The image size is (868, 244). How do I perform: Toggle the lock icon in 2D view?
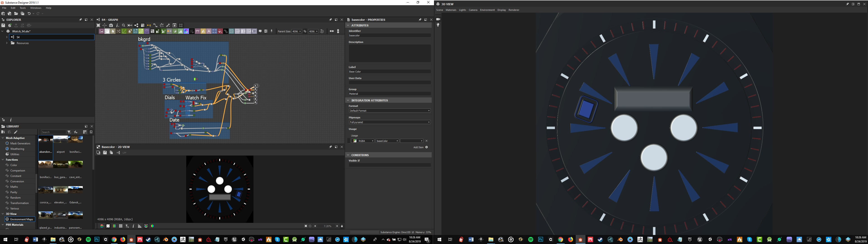342,226
